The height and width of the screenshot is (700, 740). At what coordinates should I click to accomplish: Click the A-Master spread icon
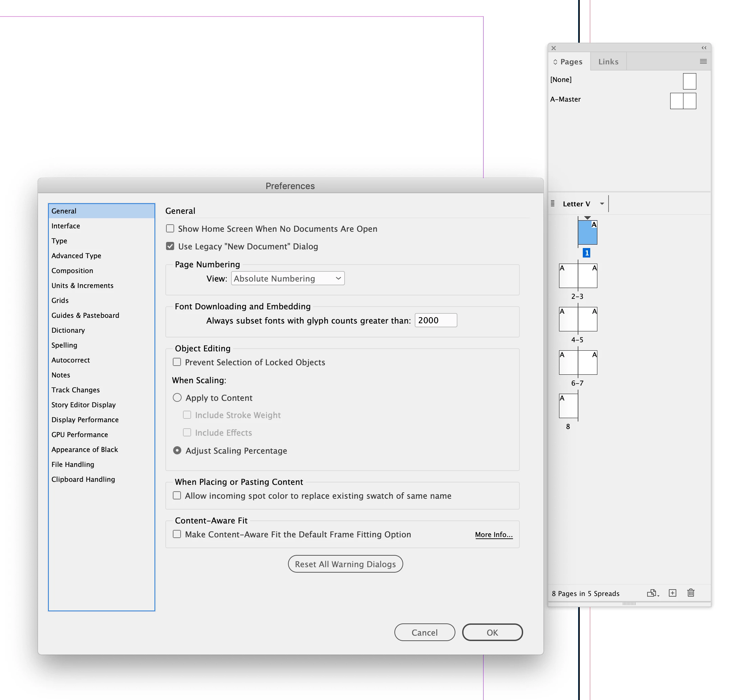[683, 101]
